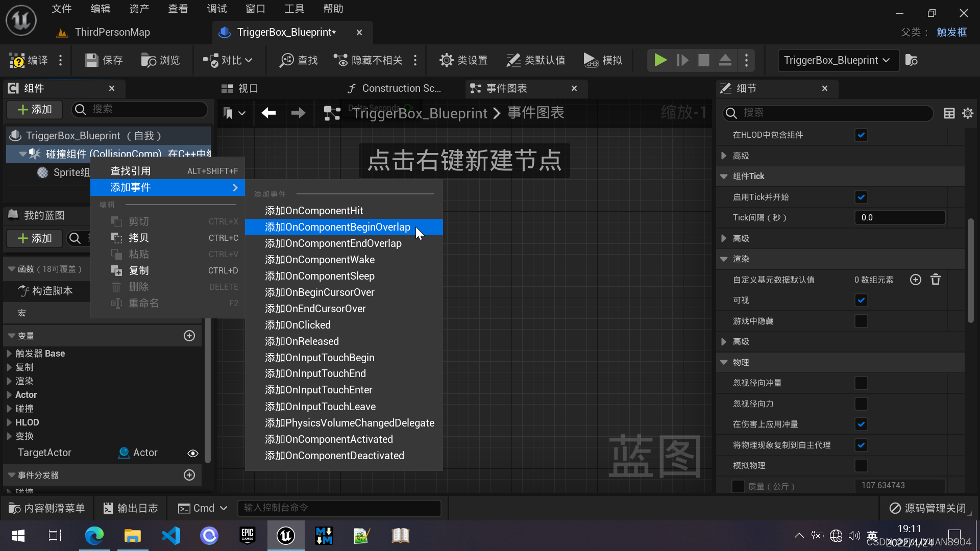Select 添加OnComponentEndOverlap from submenu
Viewport: 980px width, 551px height.
333,243
